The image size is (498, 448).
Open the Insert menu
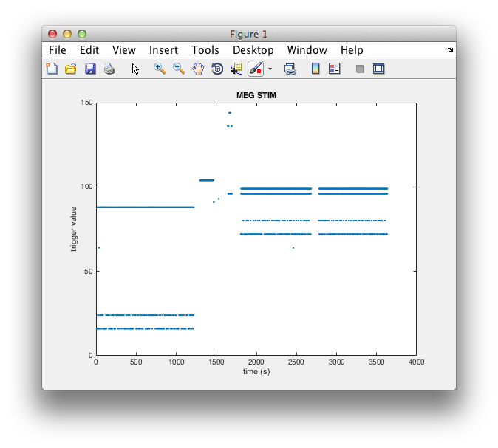click(x=163, y=50)
